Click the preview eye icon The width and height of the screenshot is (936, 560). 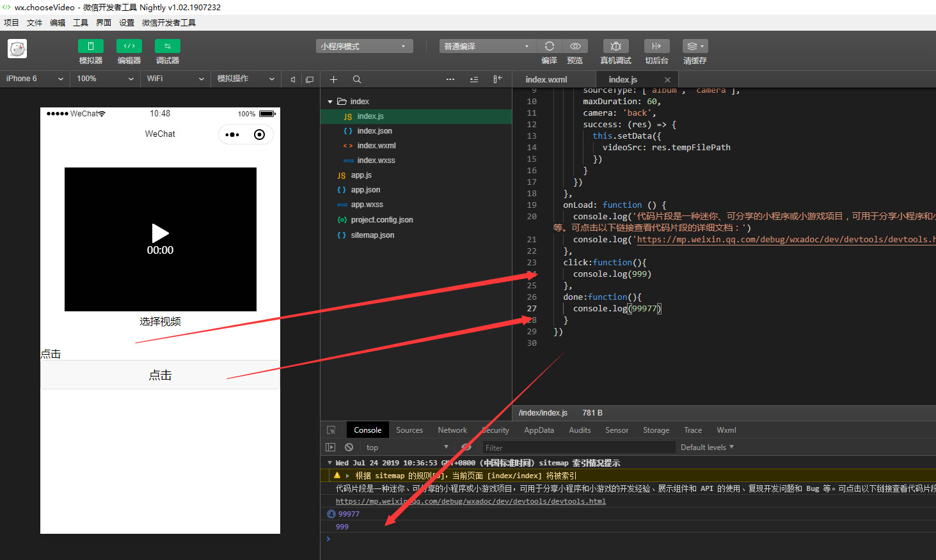575,46
